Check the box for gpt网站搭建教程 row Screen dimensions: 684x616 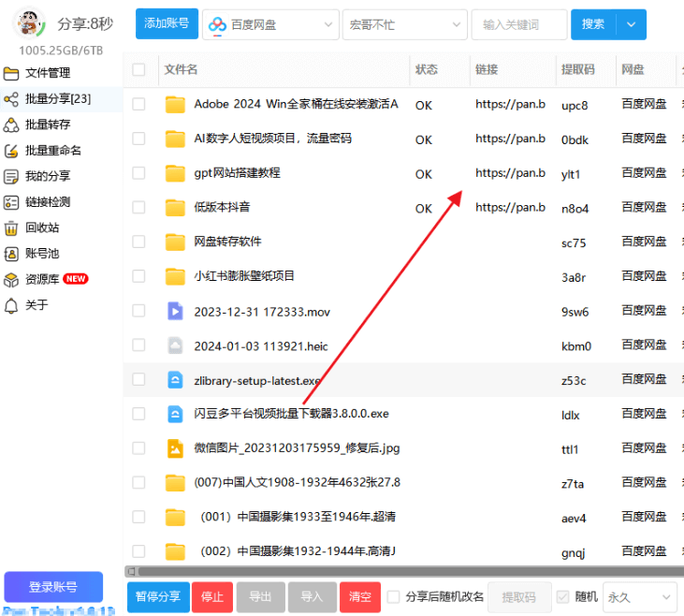139,173
